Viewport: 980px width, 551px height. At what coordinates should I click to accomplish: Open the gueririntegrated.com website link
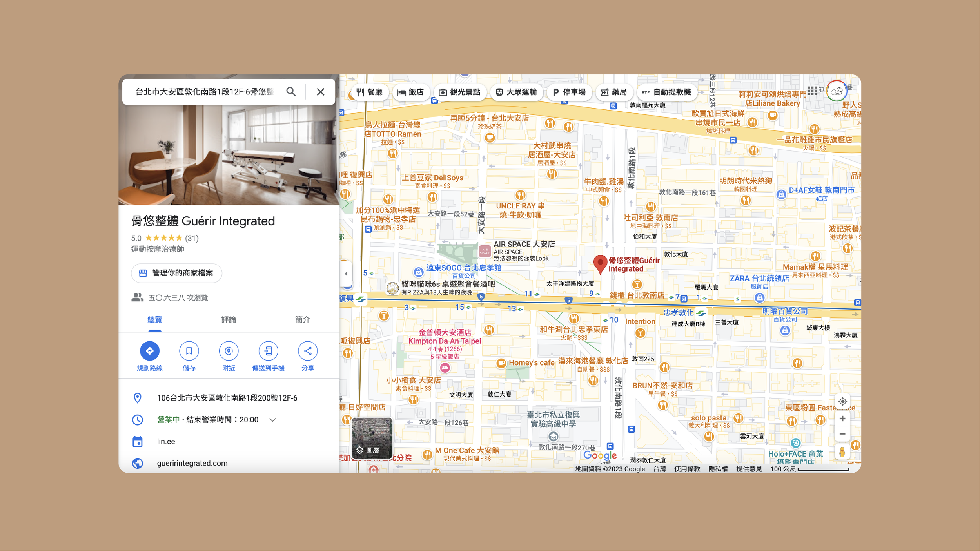pos(192,463)
